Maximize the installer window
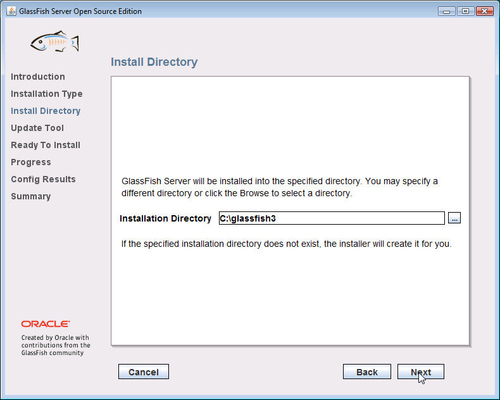 pyautogui.click(x=465, y=11)
